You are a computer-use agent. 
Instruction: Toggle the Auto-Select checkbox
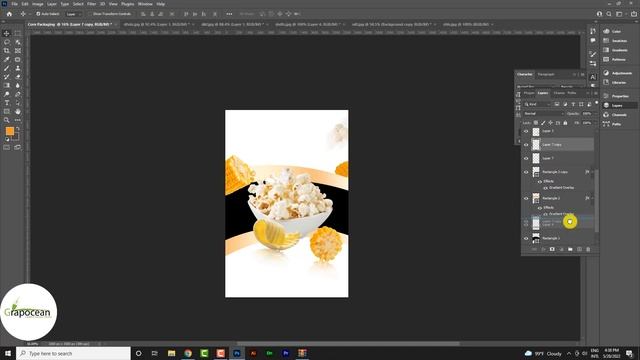tap(38, 14)
